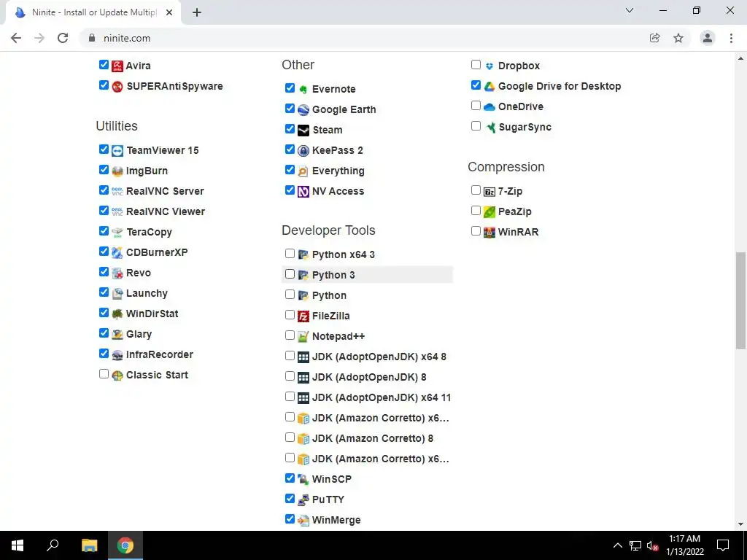
Task: Click the TeraCopy icon
Action: [x=117, y=232]
